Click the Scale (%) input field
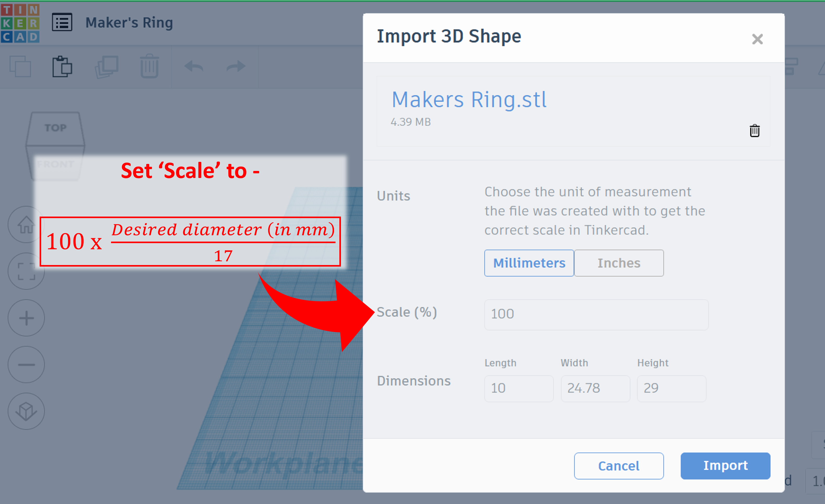The image size is (825, 504). [596, 315]
